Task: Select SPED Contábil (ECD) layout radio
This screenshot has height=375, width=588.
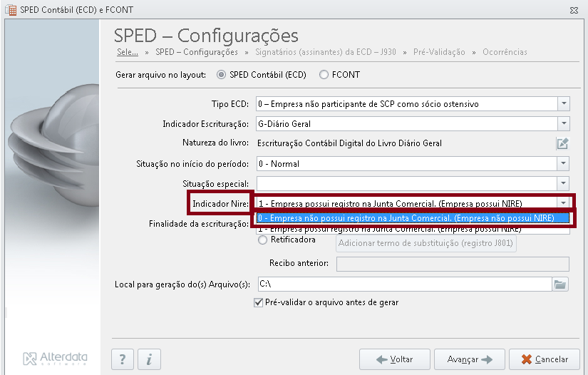Action: (221, 75)
